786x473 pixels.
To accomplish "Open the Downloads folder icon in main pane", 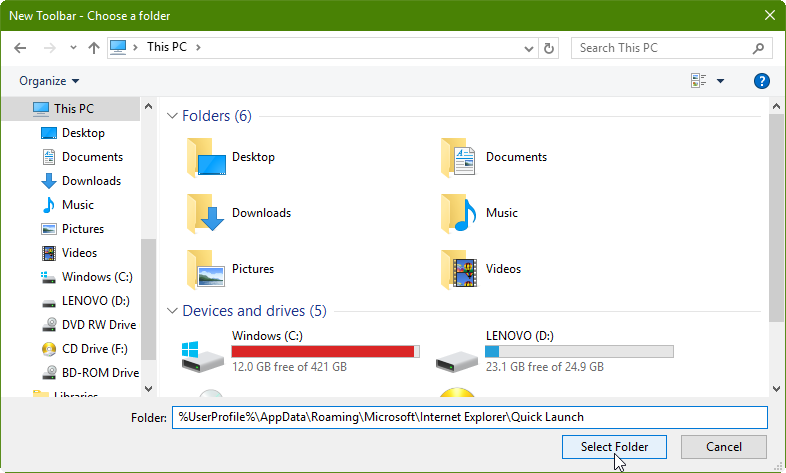I will click(x=206, y=213).
